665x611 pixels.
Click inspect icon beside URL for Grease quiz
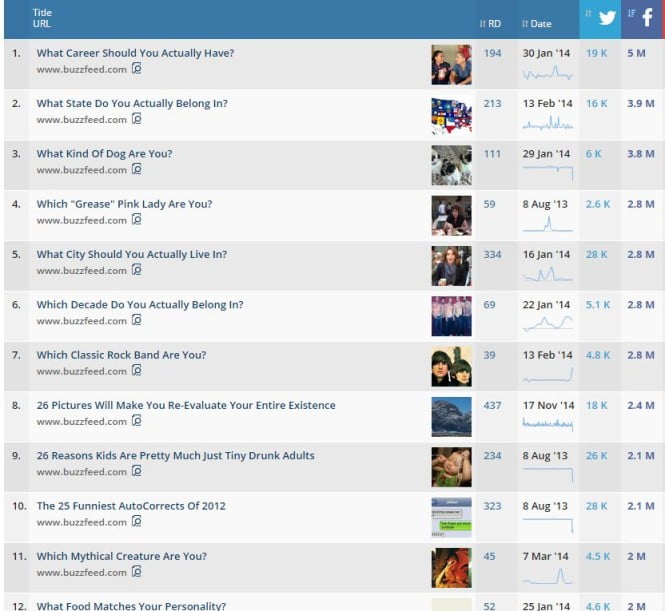[x=137, y=220]
